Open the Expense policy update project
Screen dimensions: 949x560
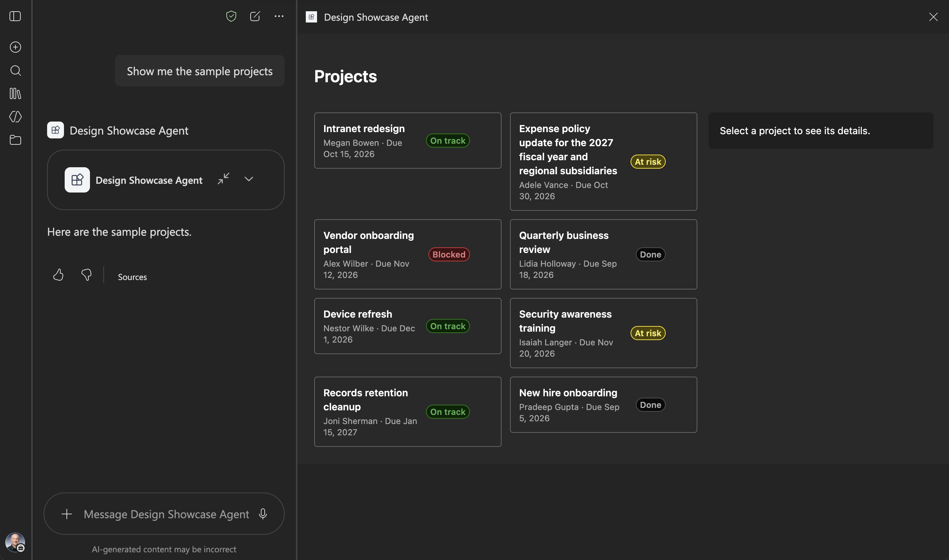coord(603,162)
